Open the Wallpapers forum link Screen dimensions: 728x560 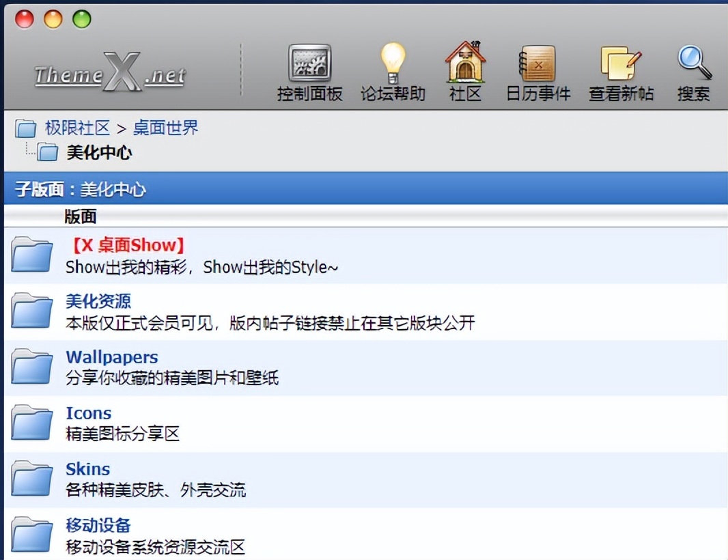[112, 357]
